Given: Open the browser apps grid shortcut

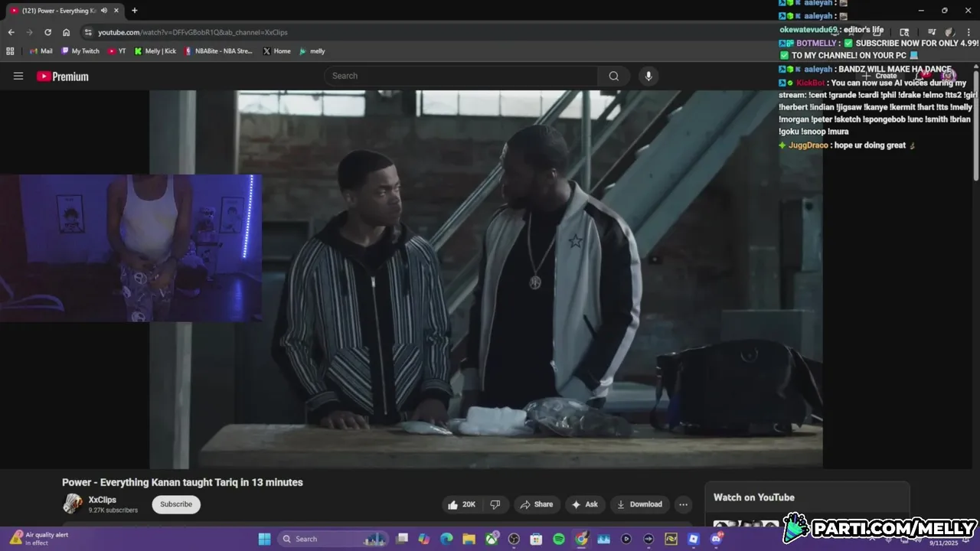Looking at the screenshot, I should 10,51.
